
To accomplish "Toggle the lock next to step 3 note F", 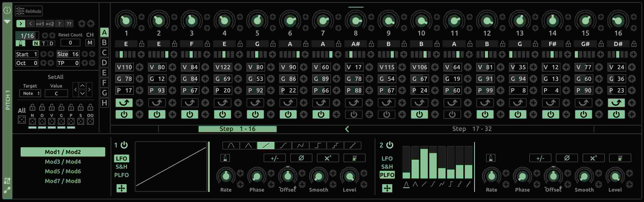I will [207, 44].
